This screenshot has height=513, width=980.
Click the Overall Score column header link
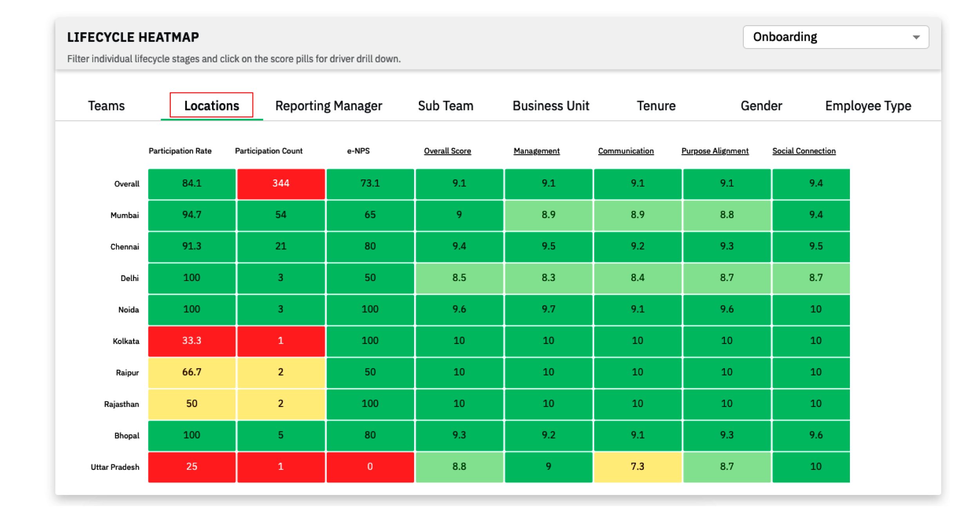coord(447,151)
